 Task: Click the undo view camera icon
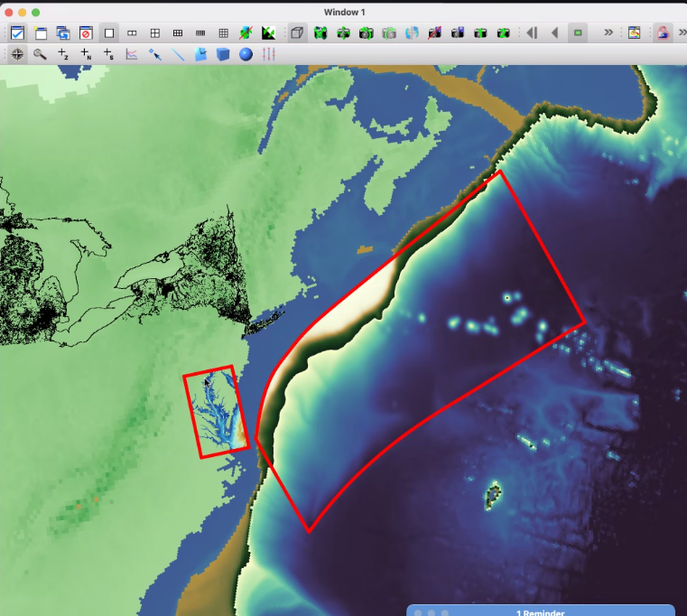tap(366, 33)
